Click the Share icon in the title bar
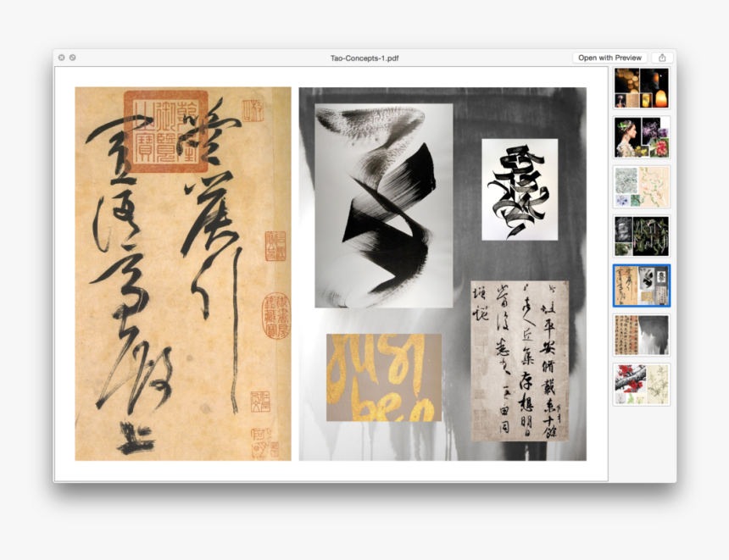The height and width of the screenshot is (560, 729). tap(662, 58)
